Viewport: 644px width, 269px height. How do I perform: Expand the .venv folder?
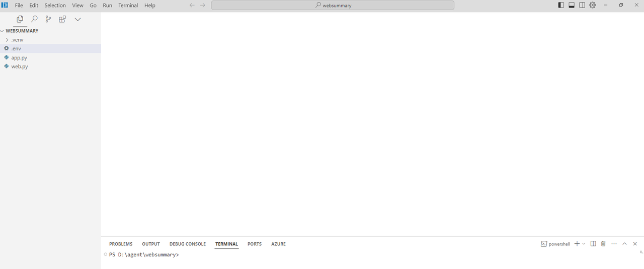point(50,40)
